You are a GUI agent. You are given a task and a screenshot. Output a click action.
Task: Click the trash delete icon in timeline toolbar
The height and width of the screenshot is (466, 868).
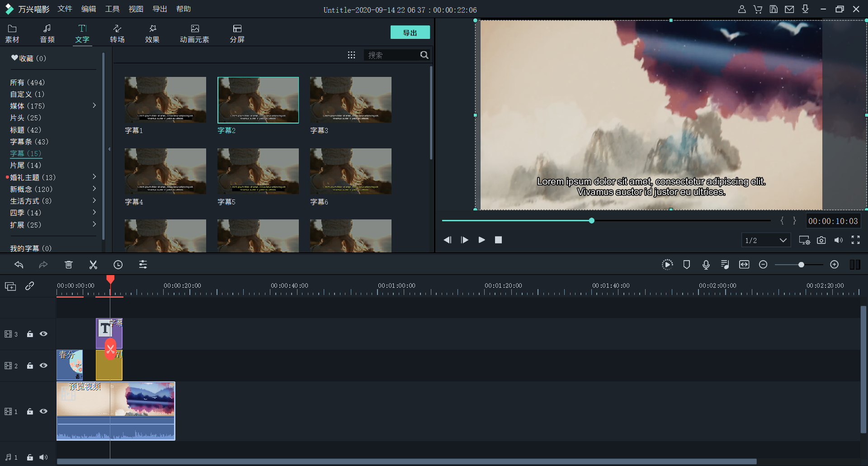(x=69, y=265)
